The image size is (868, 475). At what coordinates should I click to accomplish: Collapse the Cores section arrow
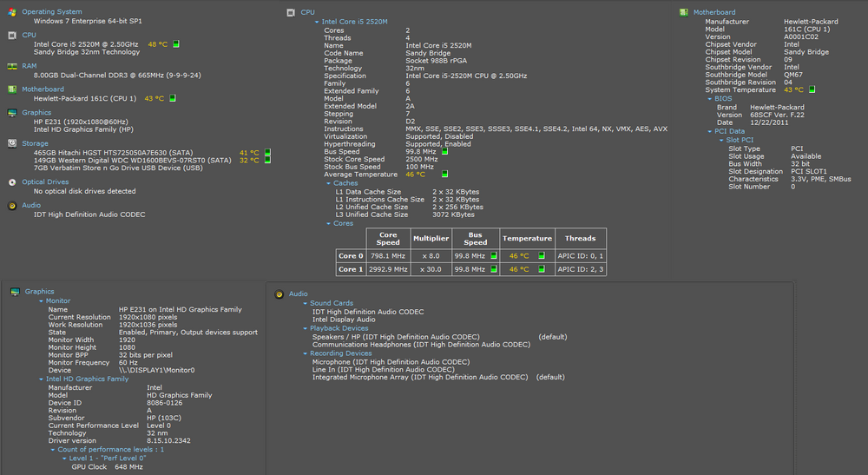(329, 223)
